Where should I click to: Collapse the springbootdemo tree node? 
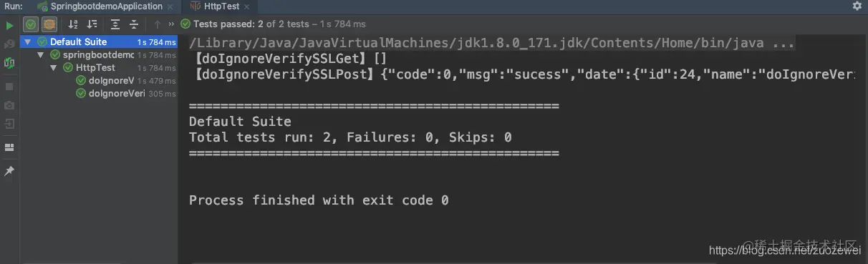click(x=42, y=55)
